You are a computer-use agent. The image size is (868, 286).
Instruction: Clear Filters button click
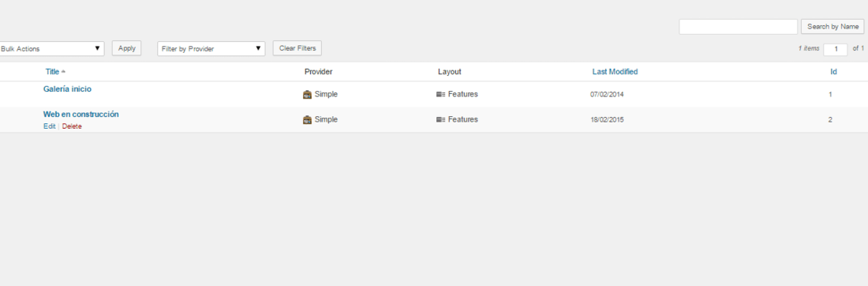[297, 48]
